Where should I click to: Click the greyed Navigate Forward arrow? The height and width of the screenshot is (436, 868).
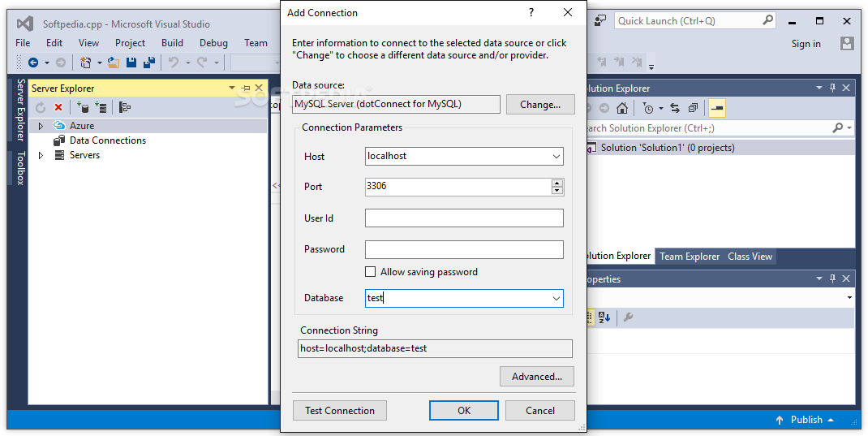coord(61,63)
